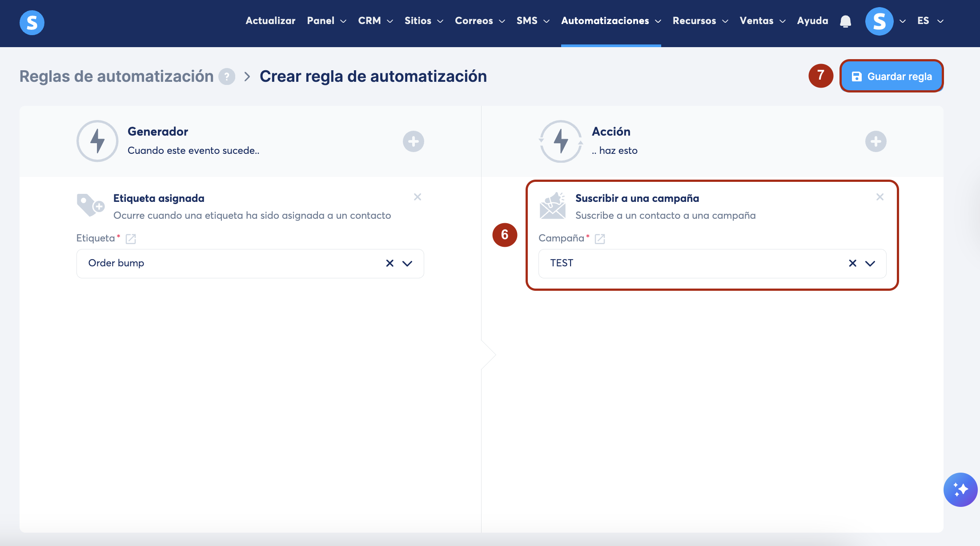Screen dimensions: 980x546
Task: Open the ES language dropdown
Action: pyautogui.click(x=930, y=21)
